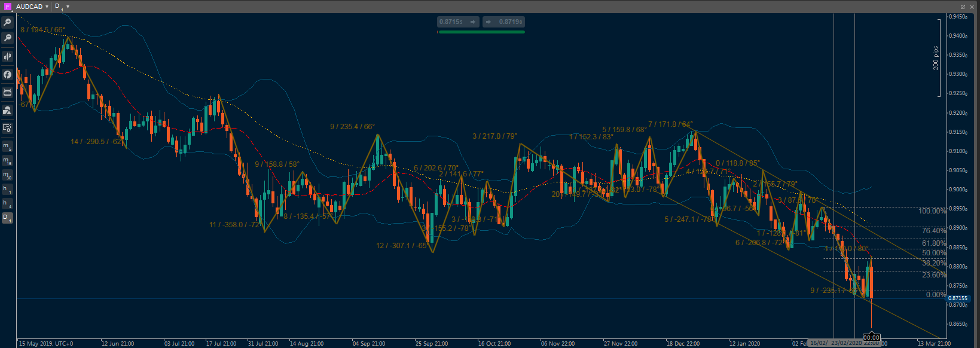Click the zoom in magnifier icon
Image resolution: width=980 pixels, height=348 pixels.
7,22
